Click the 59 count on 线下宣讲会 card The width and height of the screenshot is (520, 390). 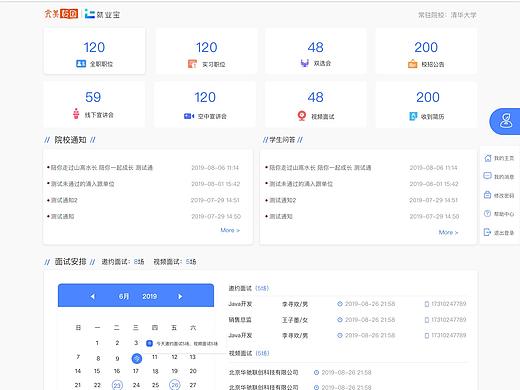point(93,97)
